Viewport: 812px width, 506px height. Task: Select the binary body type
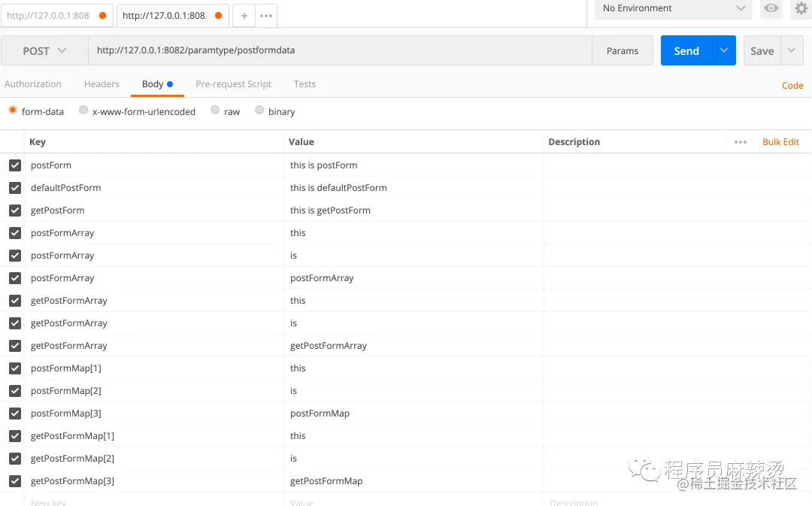[259, 110]
